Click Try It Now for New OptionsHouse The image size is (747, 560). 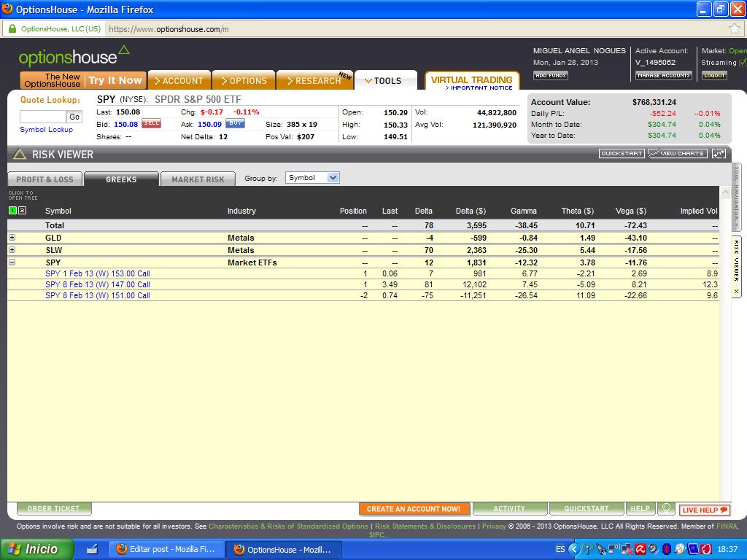115,80
